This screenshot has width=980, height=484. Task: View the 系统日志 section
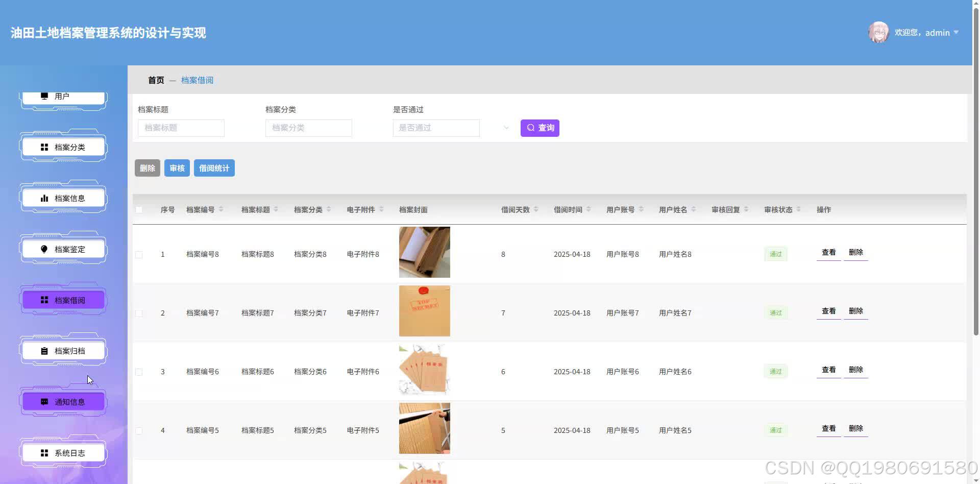pyautogui.click(x=63, y=452)
